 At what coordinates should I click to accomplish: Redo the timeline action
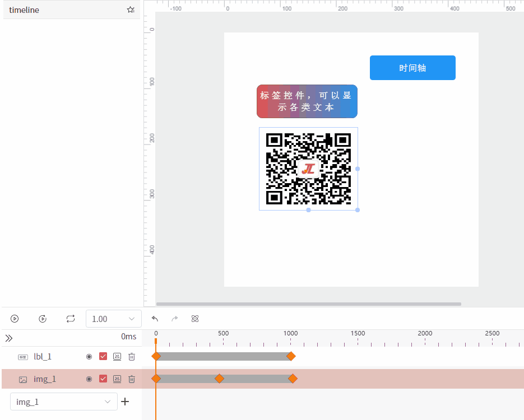coord(174,319)
